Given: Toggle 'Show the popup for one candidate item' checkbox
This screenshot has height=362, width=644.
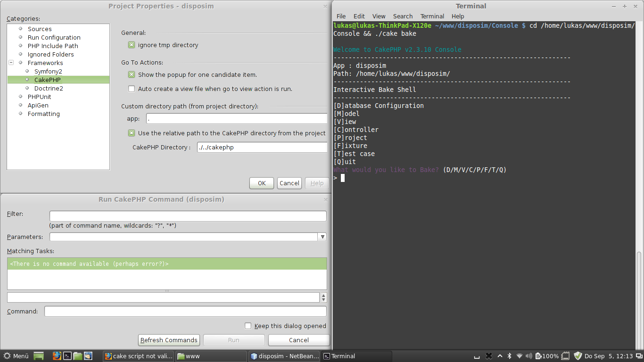Looking at the screenshot, I should pos(132,74).
